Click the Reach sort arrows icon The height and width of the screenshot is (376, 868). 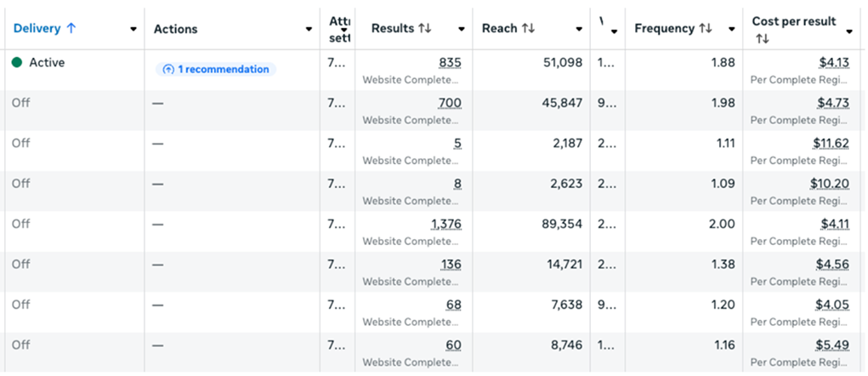528,28
